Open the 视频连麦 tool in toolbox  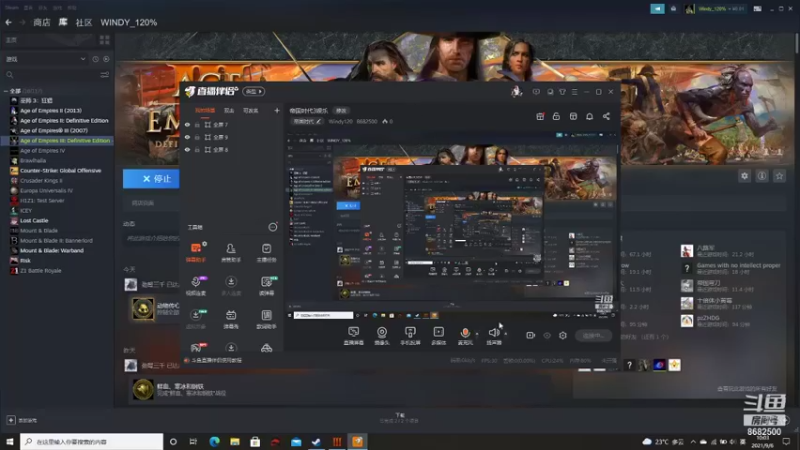pyautogui.click(x=196, y=286)
